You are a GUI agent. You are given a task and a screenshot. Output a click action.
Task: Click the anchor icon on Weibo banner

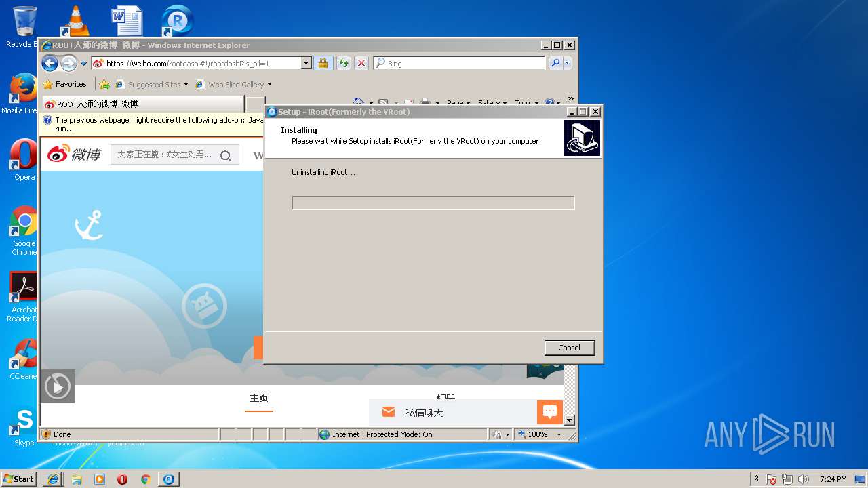tap(89, 225)
